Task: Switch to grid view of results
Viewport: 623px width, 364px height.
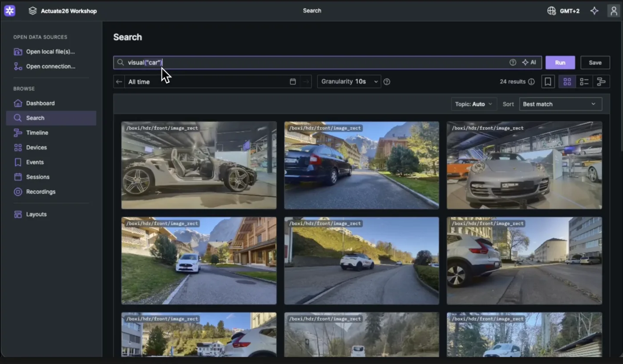Action: pyautogui.click(x=567, y=82)
